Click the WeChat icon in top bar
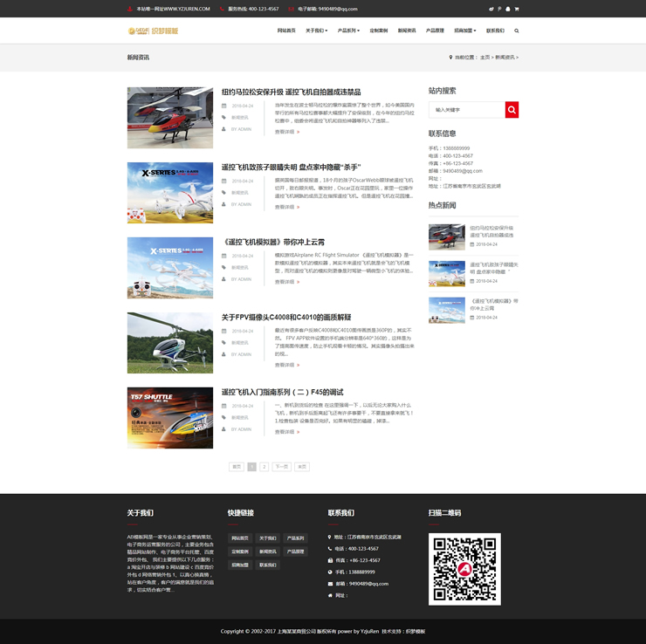Image resolution: width=646 pixels, height=644 pixels. click(x=491, y=9)
